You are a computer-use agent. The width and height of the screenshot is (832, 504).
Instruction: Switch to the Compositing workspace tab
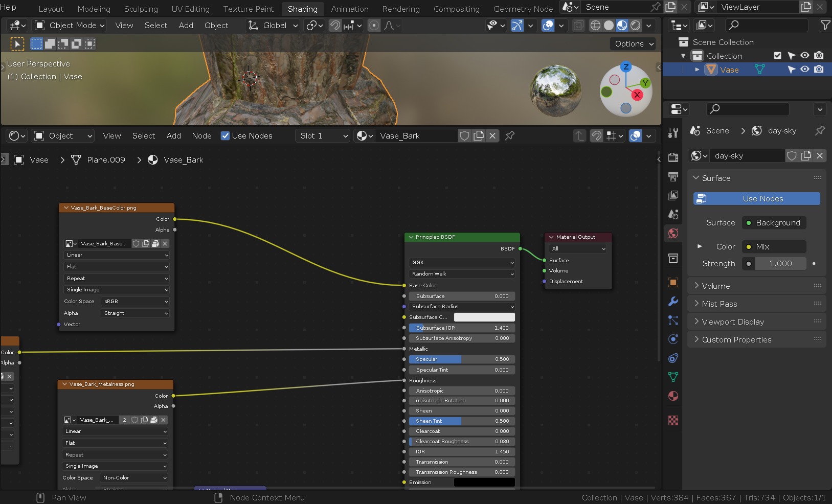point(457,9)
